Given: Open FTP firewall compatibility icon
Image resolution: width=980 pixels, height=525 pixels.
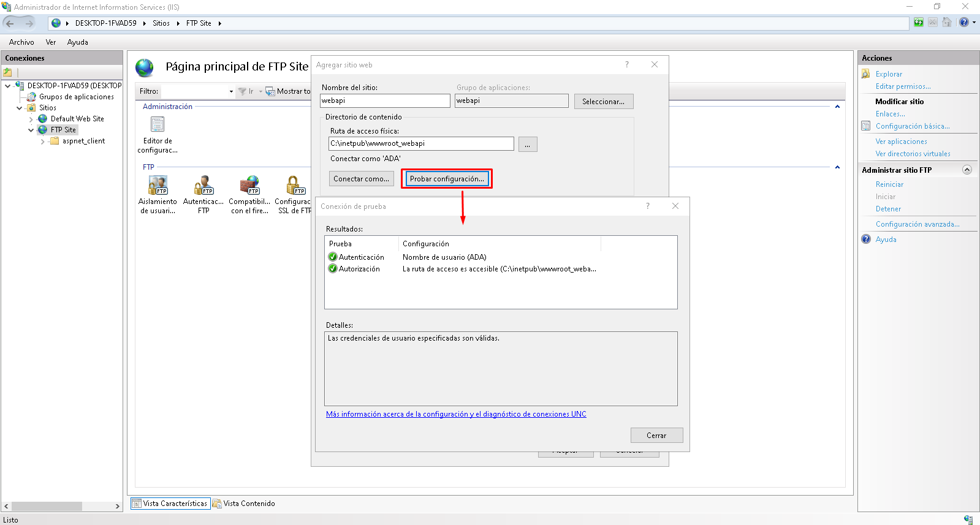Looking at the screenshot, I should tap(249, 185).
